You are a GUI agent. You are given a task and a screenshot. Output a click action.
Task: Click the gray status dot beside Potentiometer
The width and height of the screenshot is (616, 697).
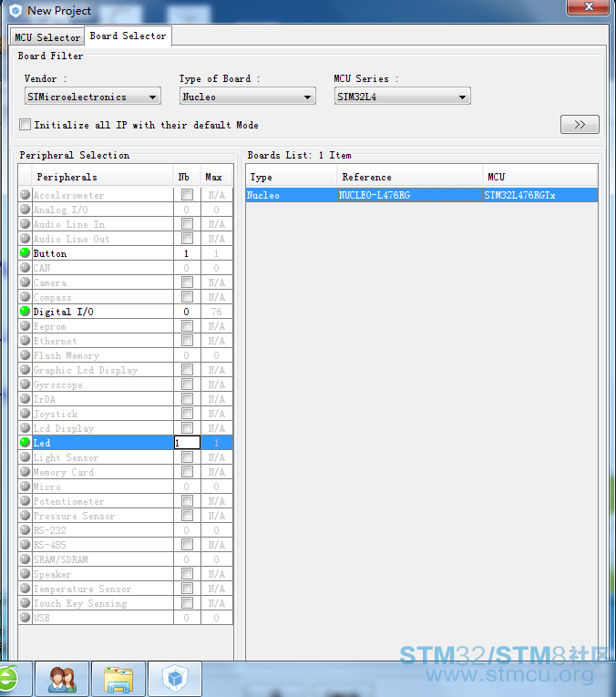pos(25,501)
